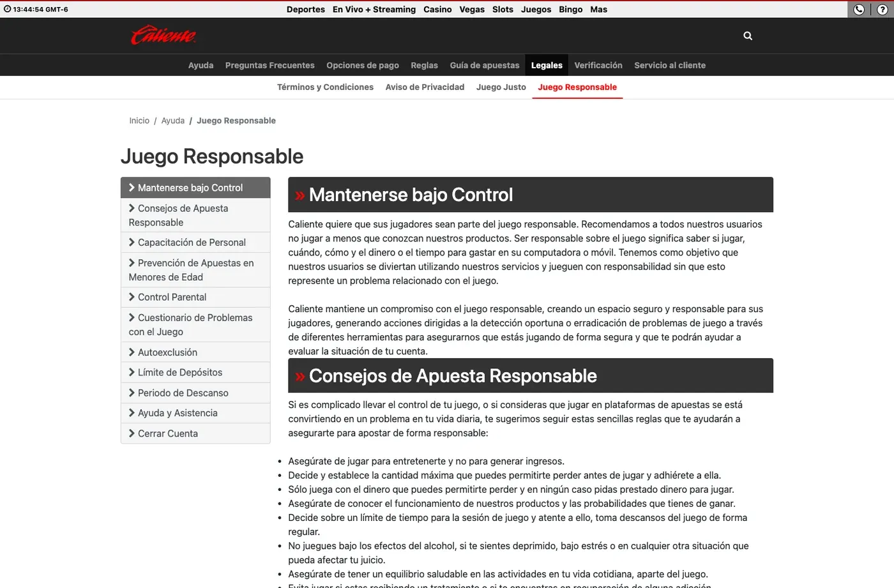Open Términos y Condiciones subtab

pyautogui.click(x=325, y=87)
